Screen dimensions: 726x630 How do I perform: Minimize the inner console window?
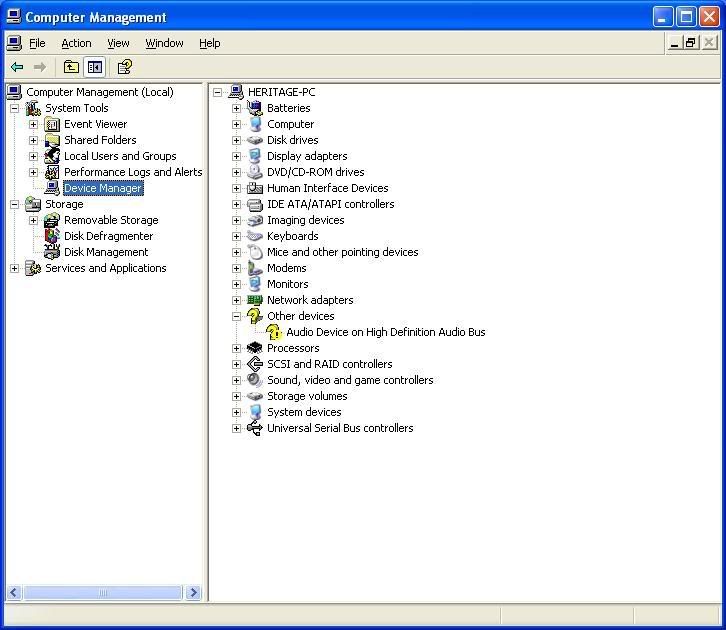tap(674, 43)
